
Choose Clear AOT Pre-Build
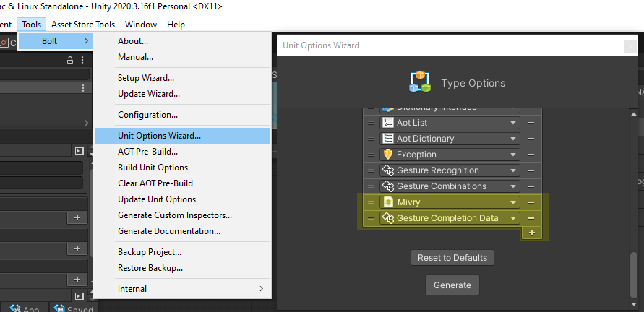click(x=181, y=183)
